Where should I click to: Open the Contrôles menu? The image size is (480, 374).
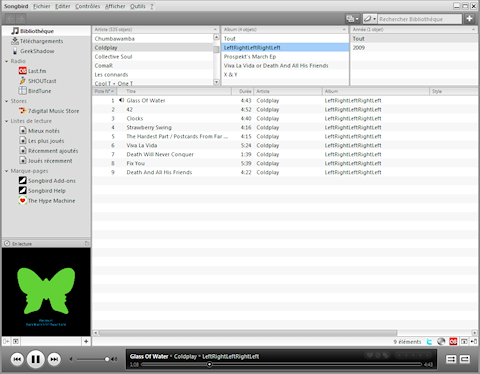[88, 6]
